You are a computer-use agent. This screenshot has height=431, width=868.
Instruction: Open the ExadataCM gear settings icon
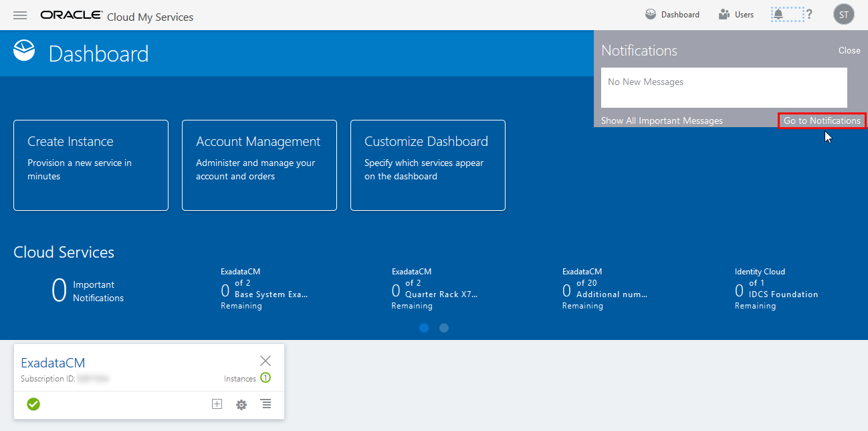point(241,404)
